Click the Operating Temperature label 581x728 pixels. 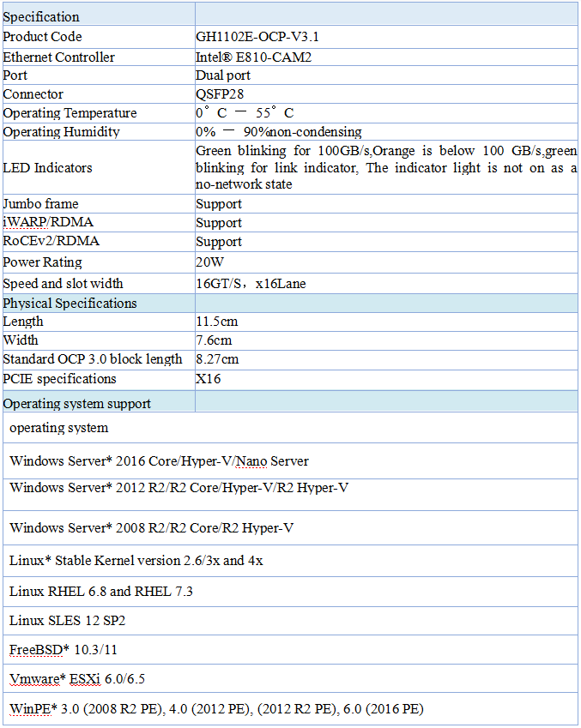click(70, 113)
